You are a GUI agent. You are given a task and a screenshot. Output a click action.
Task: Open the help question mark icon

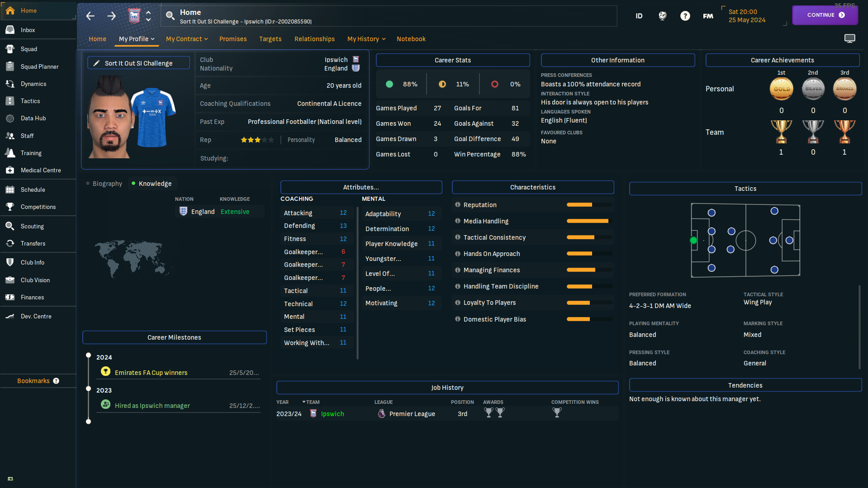pos(685,16)
